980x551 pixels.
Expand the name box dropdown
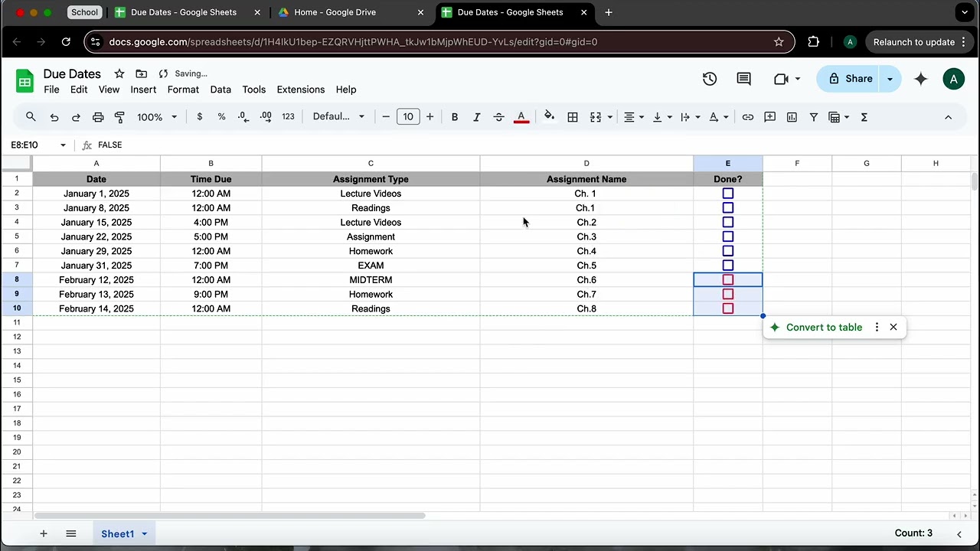tap(63, 145)
